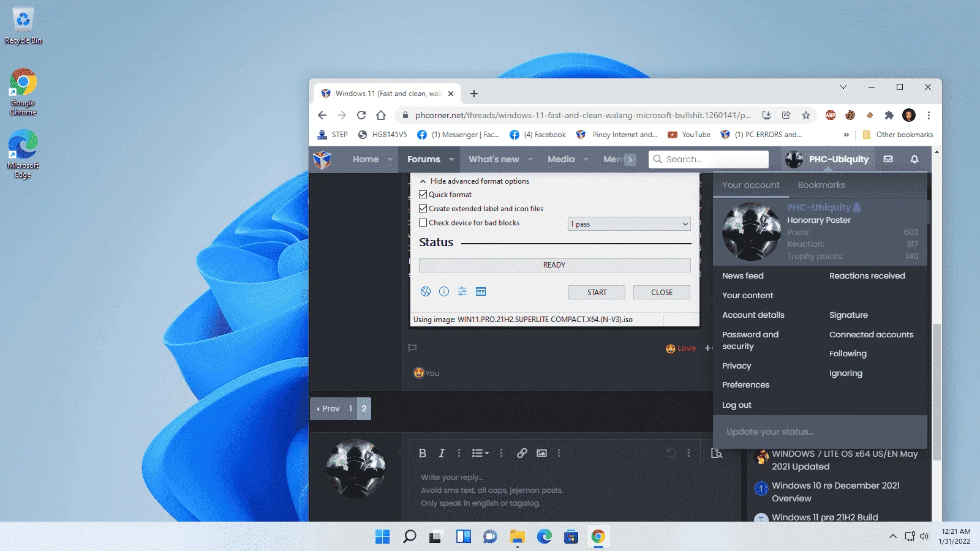The width and height of the screenshot is (980, 551).
Task: Open Chrome tab search chevron
Action: 843,87
